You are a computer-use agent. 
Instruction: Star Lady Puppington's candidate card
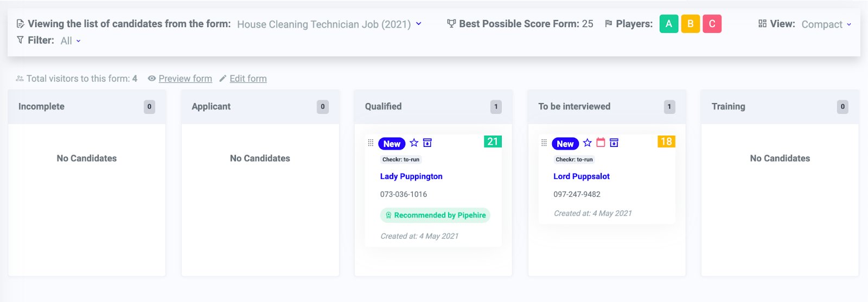(414, 143)
